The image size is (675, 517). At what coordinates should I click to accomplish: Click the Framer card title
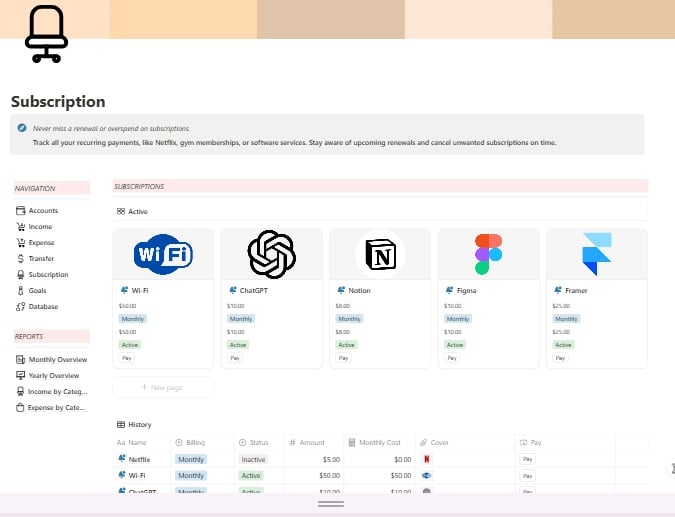pyautogui.click(x=576, y=291)
